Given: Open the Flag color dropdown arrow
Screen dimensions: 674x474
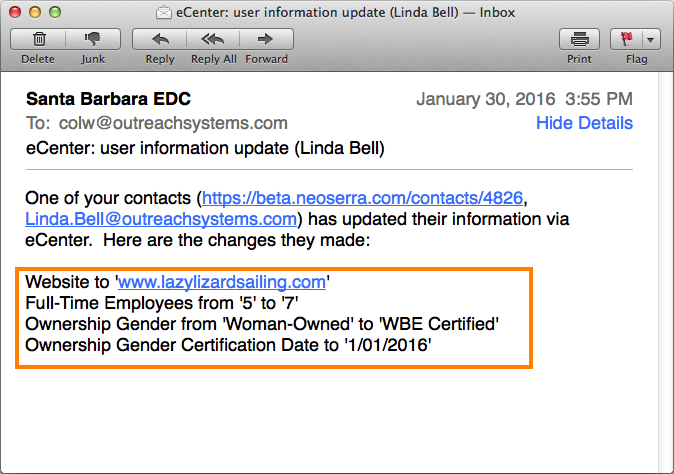Looking at the screenshot, I should [651, 40].
